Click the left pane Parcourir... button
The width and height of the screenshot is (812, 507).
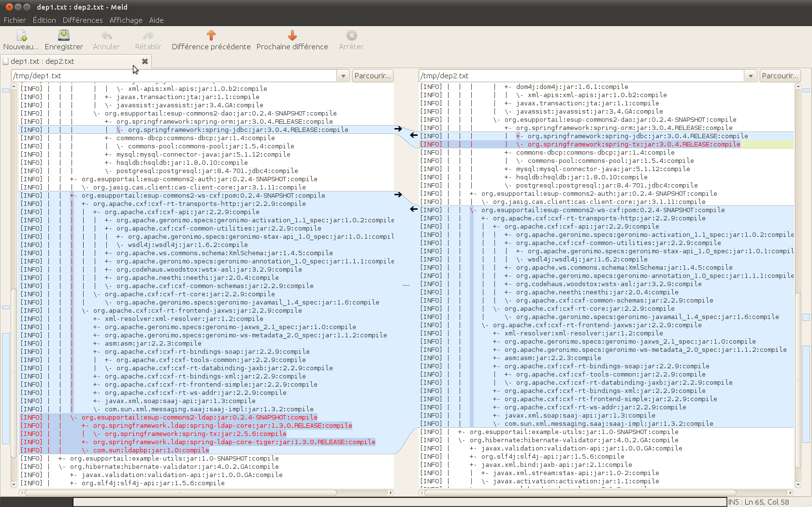click(x=372, y=76)
